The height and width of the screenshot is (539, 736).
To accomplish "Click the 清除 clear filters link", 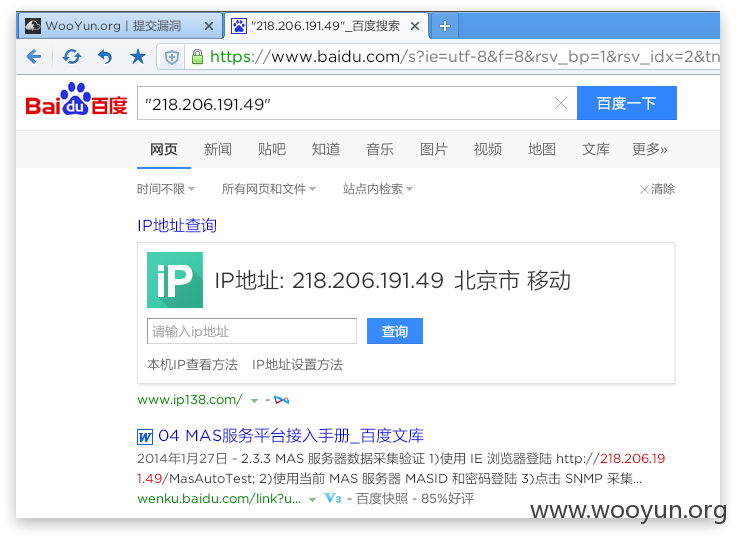I will click(657, 189).
